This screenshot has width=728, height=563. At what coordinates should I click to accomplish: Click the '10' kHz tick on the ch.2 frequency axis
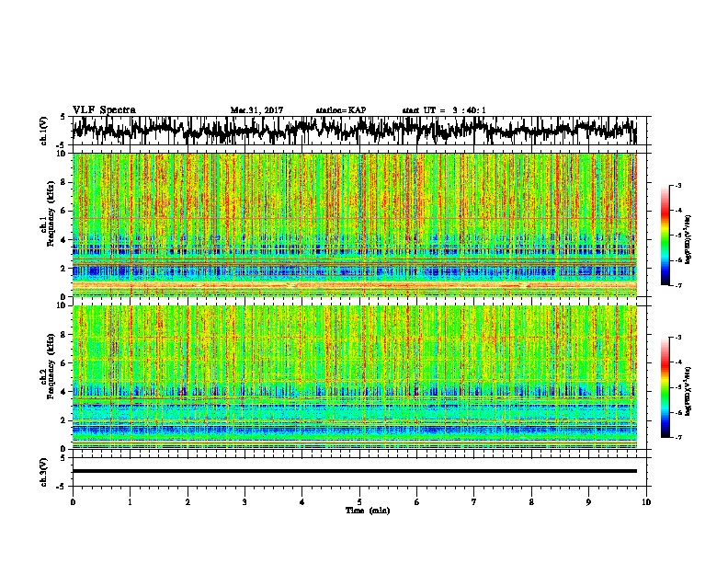click(x=62, y=305)
